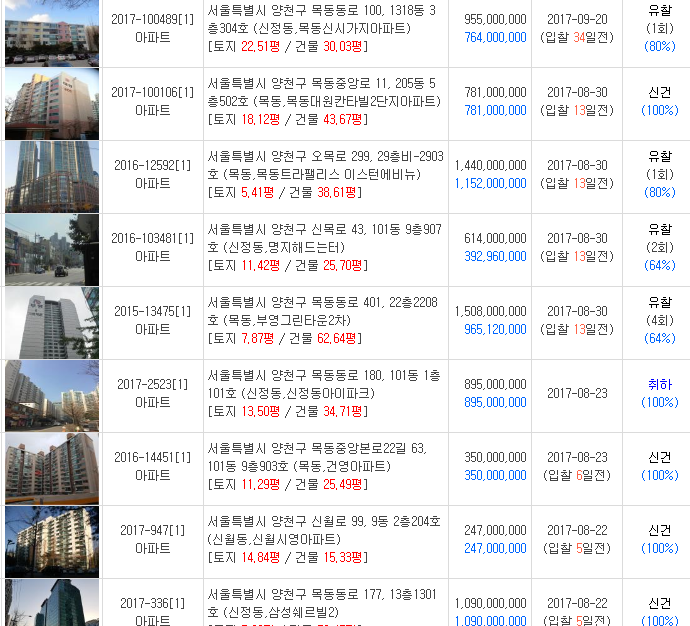
Task: Click appraisal price 1,440,000,000
Action: point(491,165)
